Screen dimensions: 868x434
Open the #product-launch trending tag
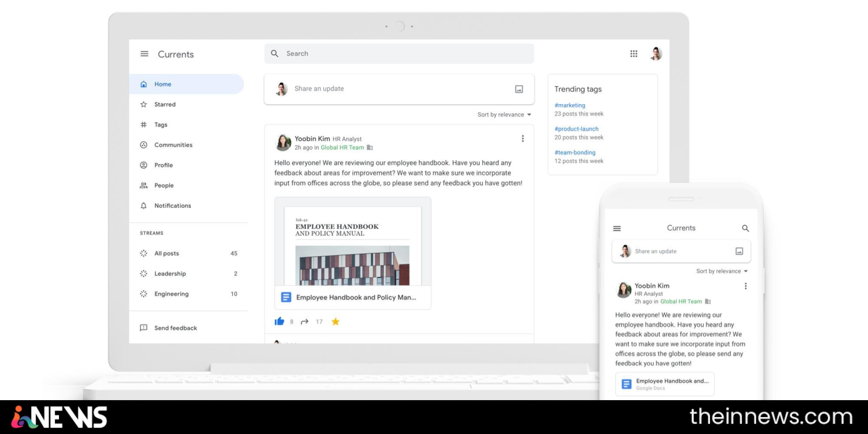click(x=576, y=129)
